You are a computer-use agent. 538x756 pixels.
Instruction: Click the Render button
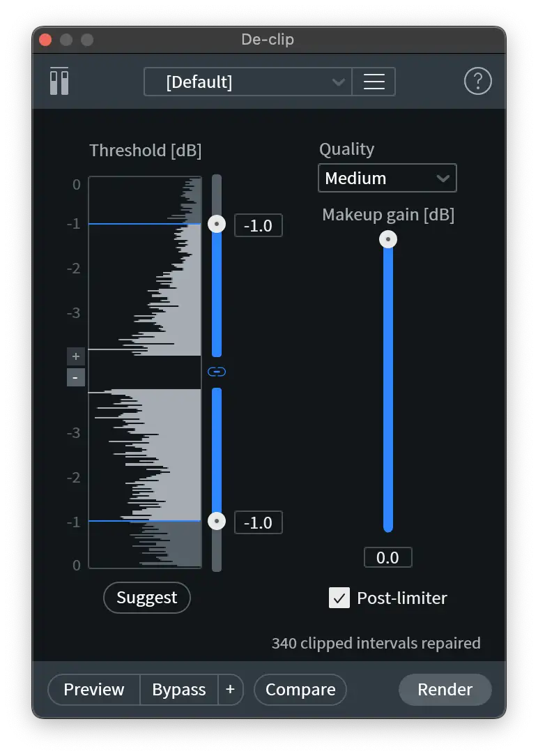click(x=445, y=690)
